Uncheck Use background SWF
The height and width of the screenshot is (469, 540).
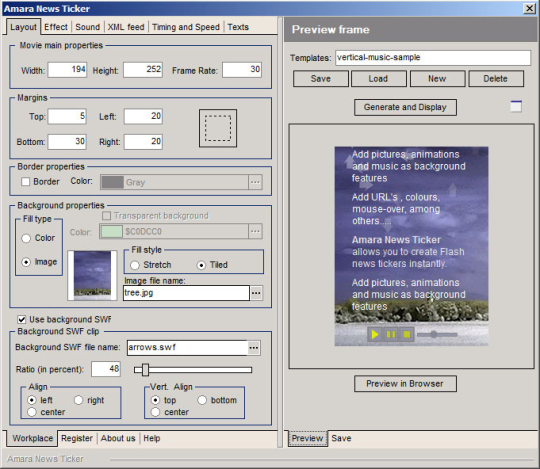(x=22, y=320)
